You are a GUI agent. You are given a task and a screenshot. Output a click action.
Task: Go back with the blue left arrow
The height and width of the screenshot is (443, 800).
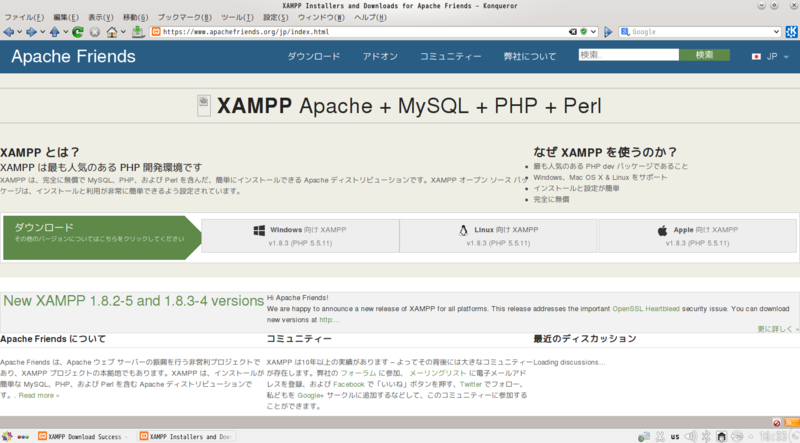click(8, 32)
